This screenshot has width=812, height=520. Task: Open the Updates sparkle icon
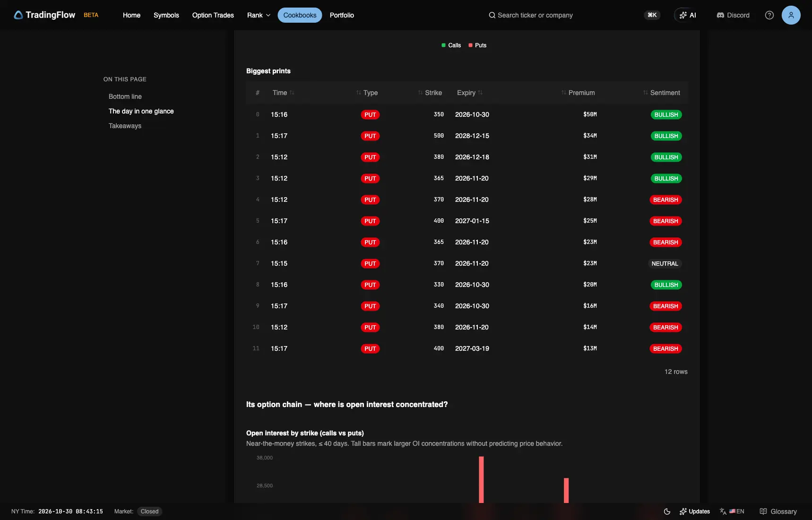click(x=683, y=511)
